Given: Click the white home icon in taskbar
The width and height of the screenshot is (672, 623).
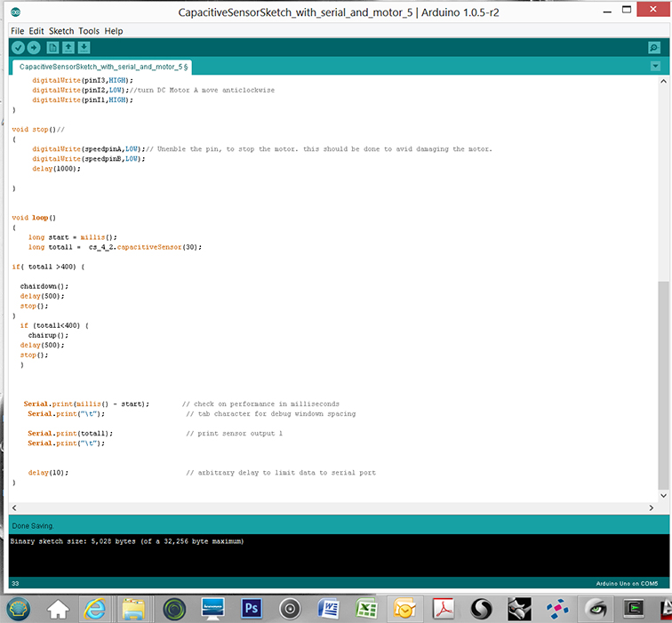Looking at the screenshot, I should point(58,610).
